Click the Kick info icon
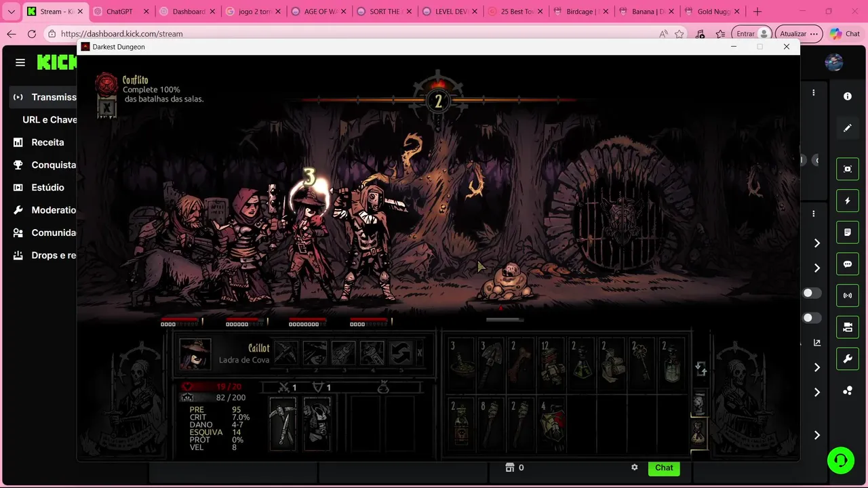Viewport: 868px width, 488px height. coord(848,96)
